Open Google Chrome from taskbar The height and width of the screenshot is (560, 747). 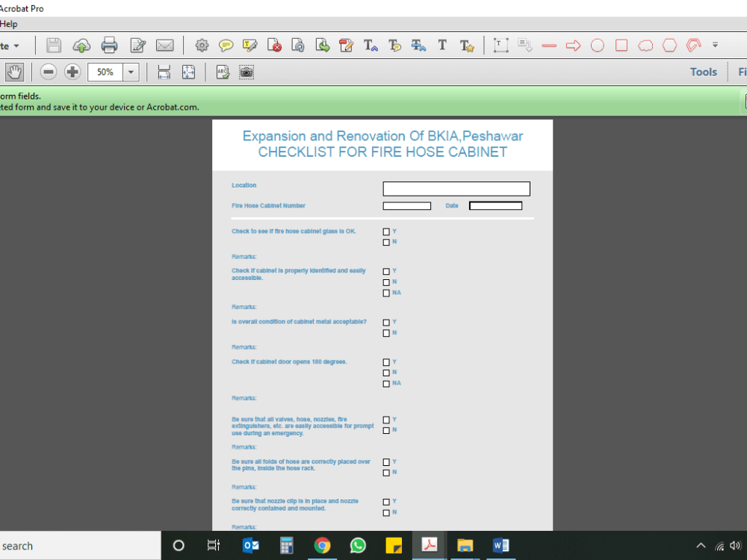pyautogui.click(x=322, y=545)
